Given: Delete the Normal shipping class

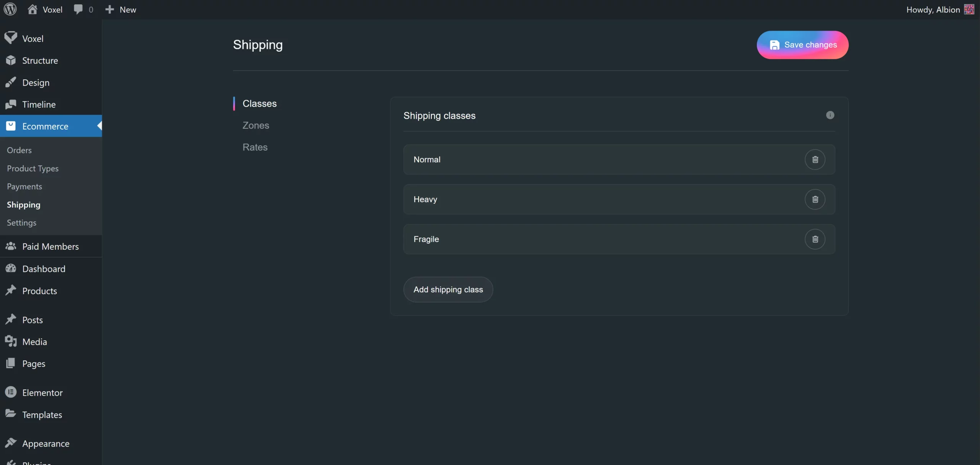Looking at the screenshot, I should click(x=815, y=159).
